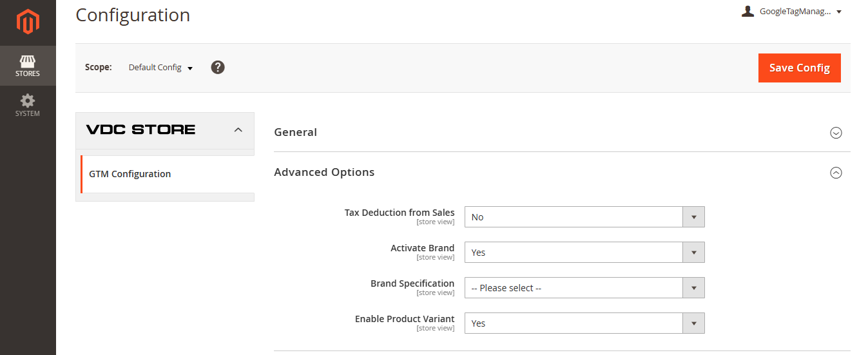Open the Enable Product Variant dropdown
The image size is (868, 355).
[584, 323]
